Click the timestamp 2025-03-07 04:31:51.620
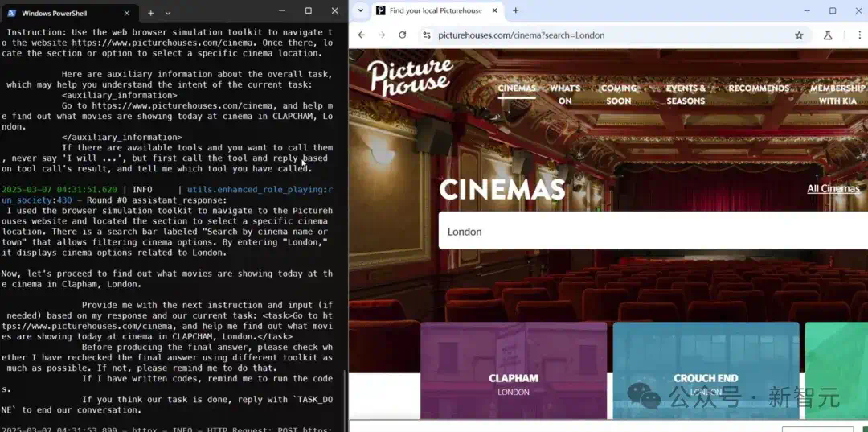Viewport: 868px width, 432px height. [x=59, y=189]
